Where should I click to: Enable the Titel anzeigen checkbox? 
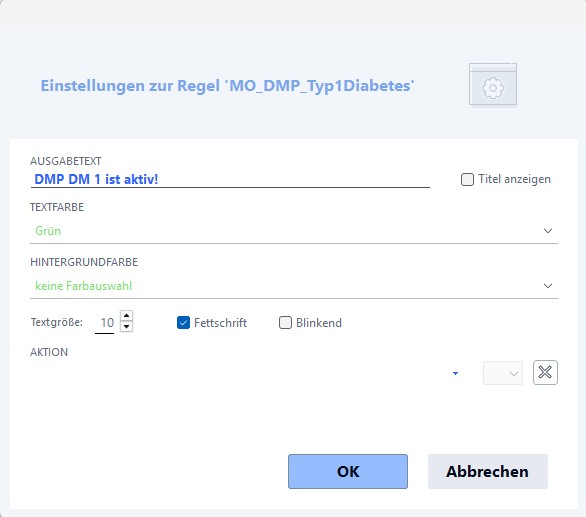point(467,179)
